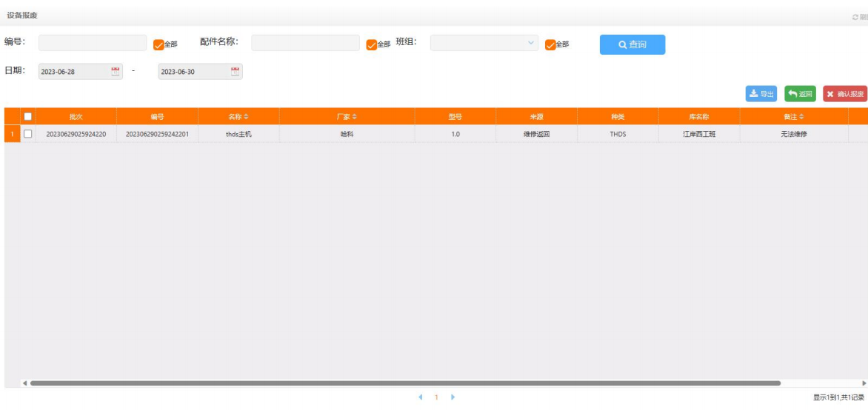Click the 编号 text input field
This screenshot has height=410, width=868.
[x=93, y=43]
